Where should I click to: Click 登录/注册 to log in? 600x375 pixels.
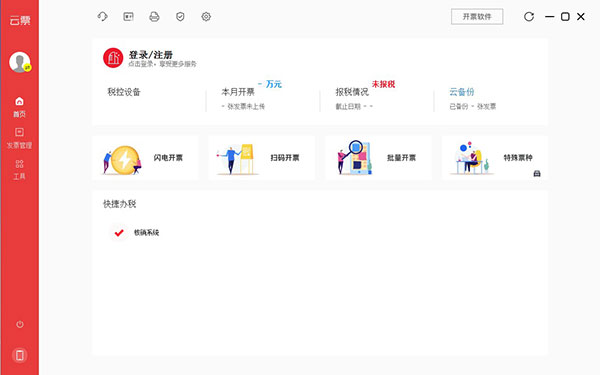[x=150, y=55]
